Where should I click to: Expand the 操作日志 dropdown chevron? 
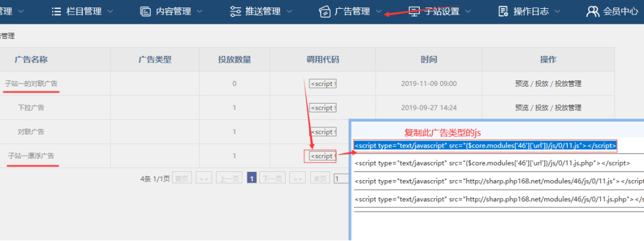pyautogui.click(x=557, y=11)
